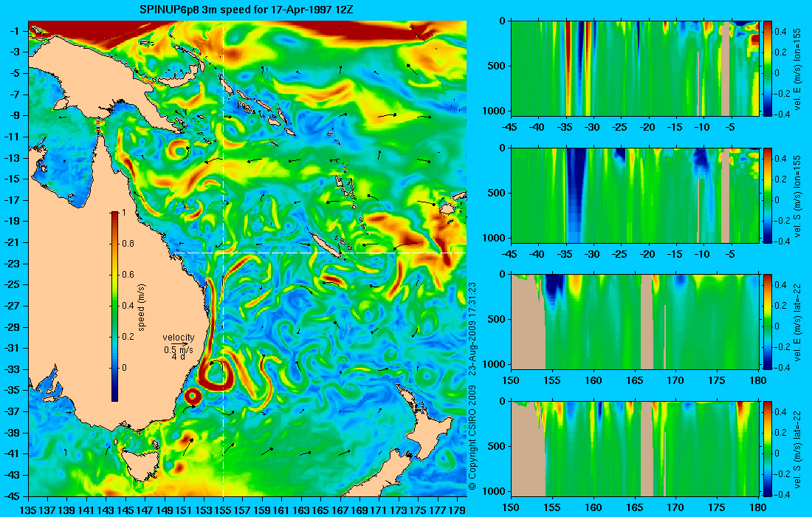The height and width of the screenshot is (517, 812).
Task: Click the 175 tick under the vel. S lat=-22 section
Action: click(718, 507)
